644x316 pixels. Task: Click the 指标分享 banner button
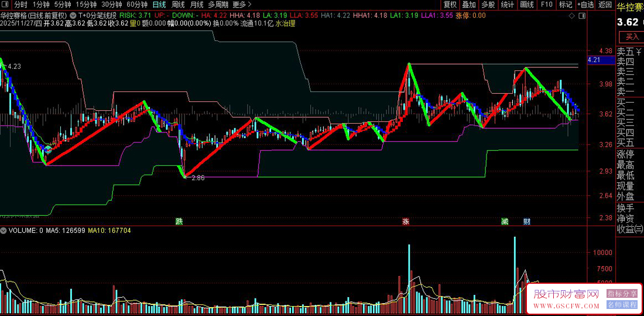tap(622, 293)
